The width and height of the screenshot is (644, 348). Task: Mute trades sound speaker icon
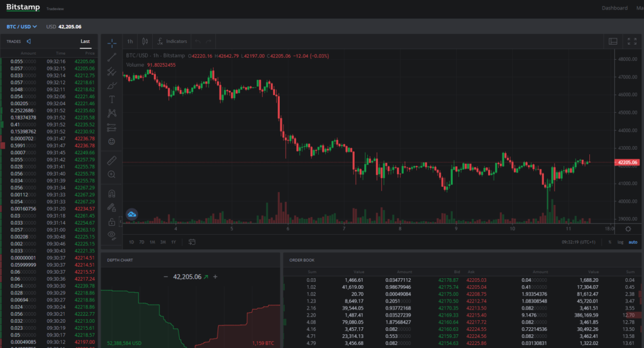click(x=29, y=41)
